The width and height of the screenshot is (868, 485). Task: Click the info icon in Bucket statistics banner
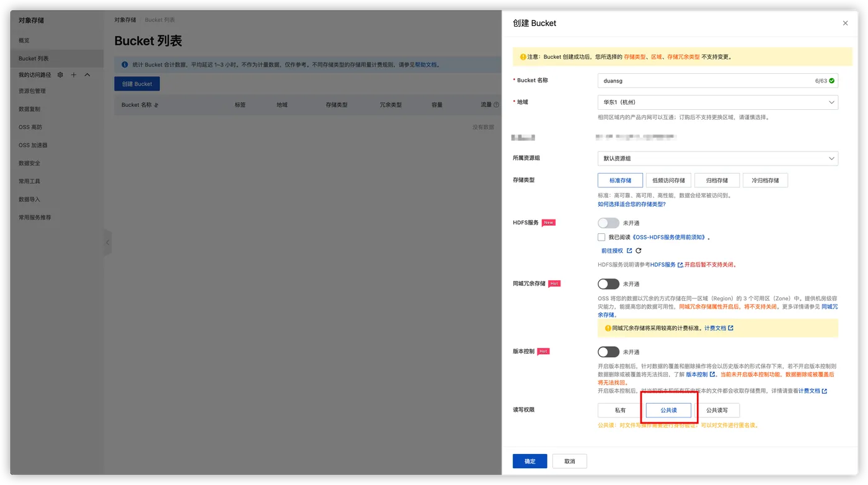tap(125, 64)
